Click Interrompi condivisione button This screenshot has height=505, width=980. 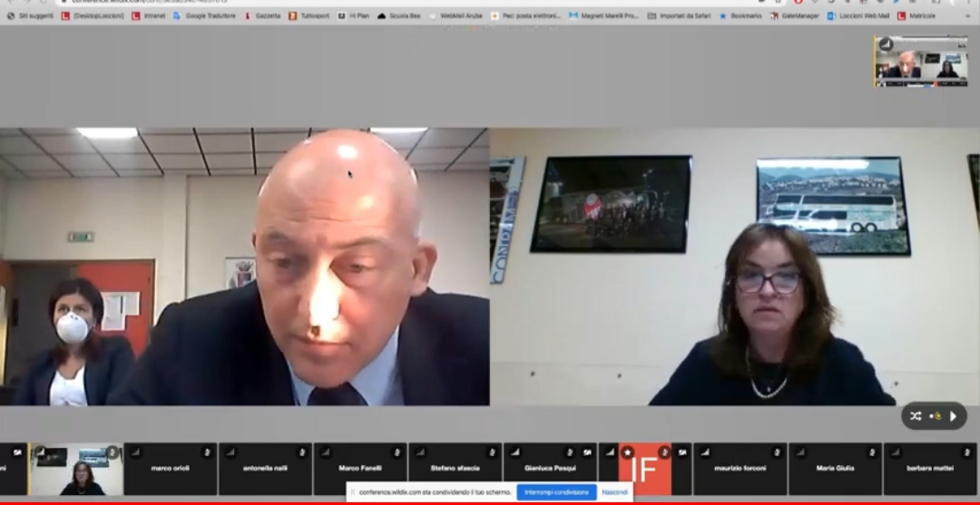[x=556, y=492]
